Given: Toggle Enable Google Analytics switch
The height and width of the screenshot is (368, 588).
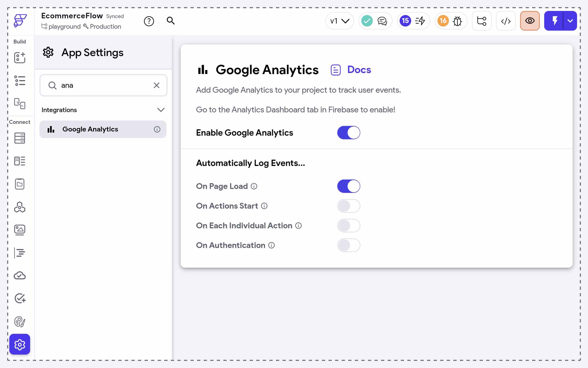Looking at the screenshot, I should click(348, 133).
